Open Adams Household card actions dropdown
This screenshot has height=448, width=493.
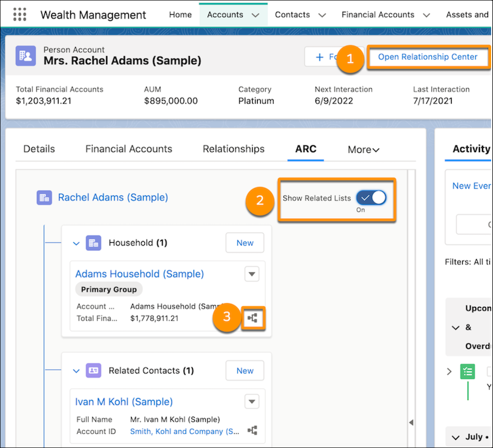[x=251, y=274]
